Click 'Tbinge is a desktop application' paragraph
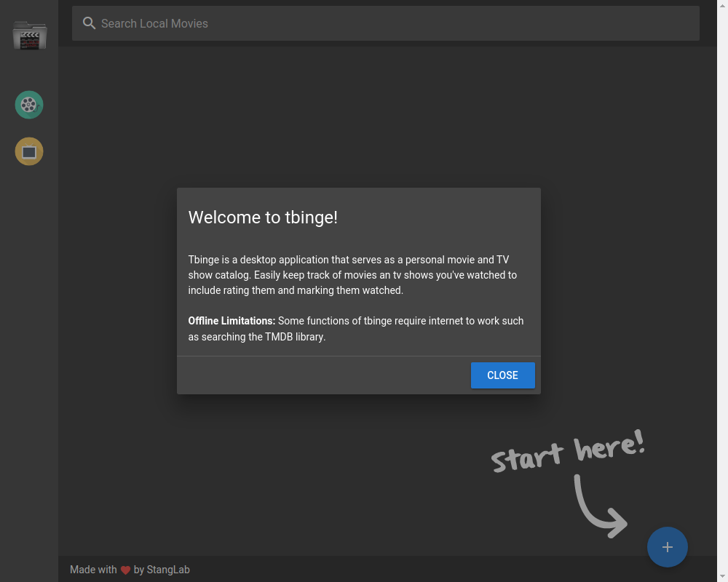 [352, 275]
